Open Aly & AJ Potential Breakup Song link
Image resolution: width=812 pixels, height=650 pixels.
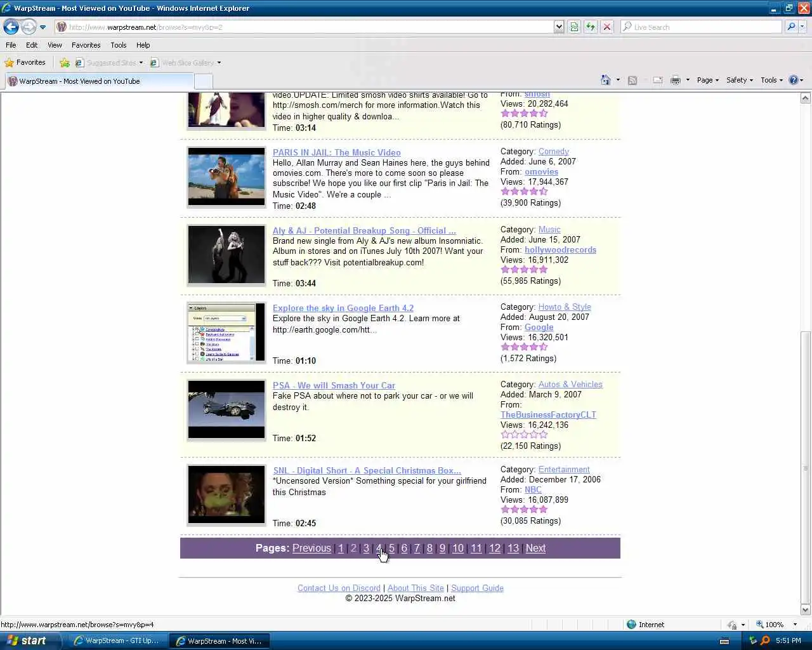[364, 230]
